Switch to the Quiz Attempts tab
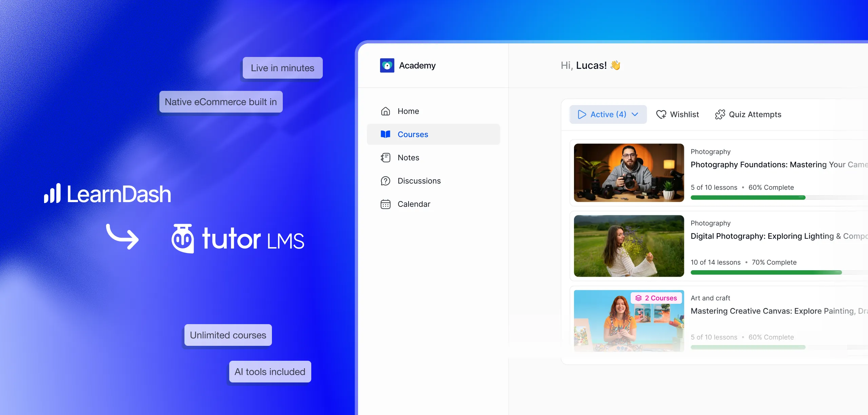This screenshot has height=415, width=868. coord(748,115)
